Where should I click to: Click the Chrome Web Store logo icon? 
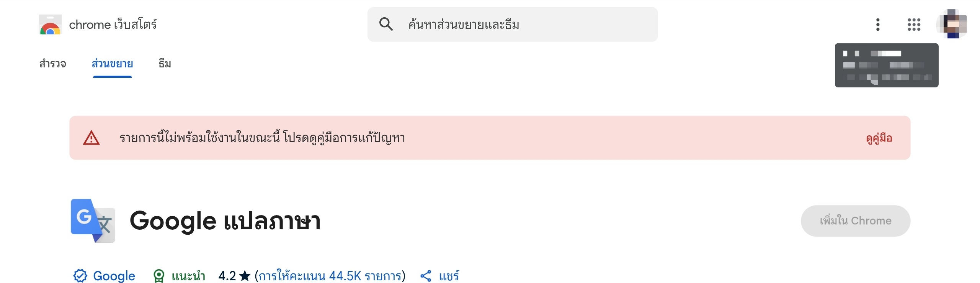click(x=50, y=25)
